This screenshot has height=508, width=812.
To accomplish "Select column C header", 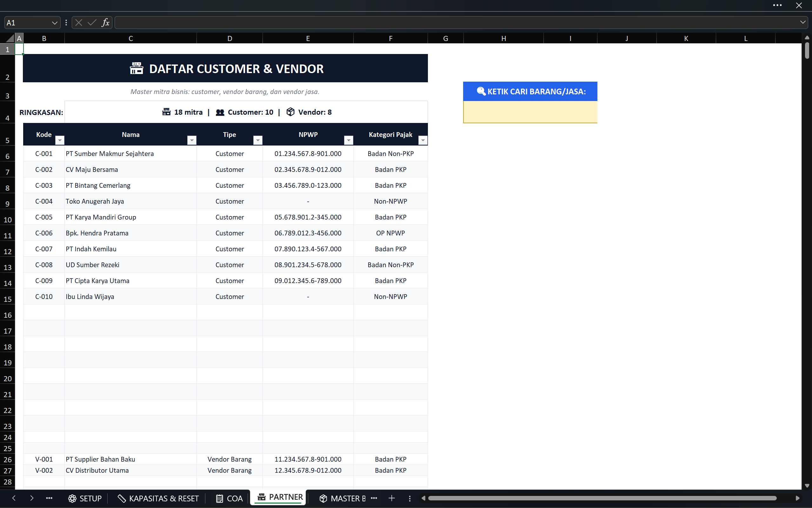I will pyautogui.click(x=130, y=38).
